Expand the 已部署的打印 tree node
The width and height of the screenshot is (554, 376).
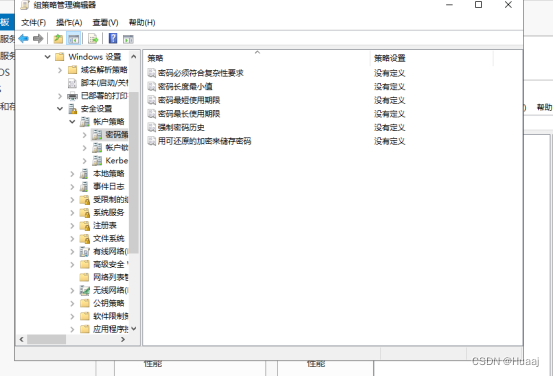click(60, 96)
